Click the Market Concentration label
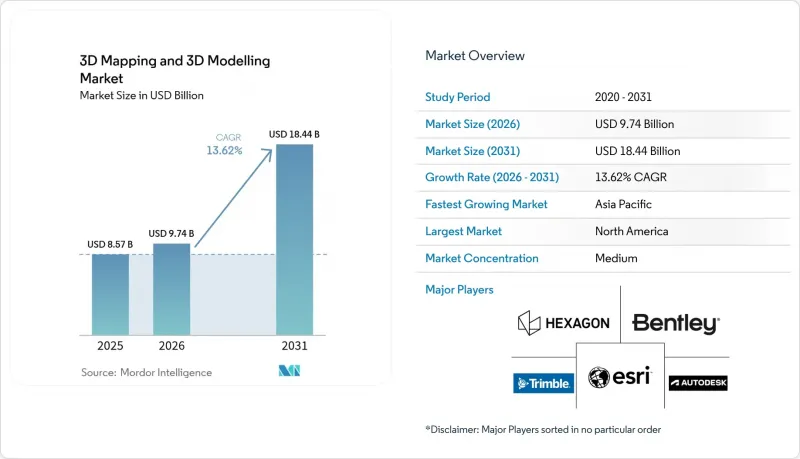This screenshot has height=459, width=800. (x=482, y=258)
